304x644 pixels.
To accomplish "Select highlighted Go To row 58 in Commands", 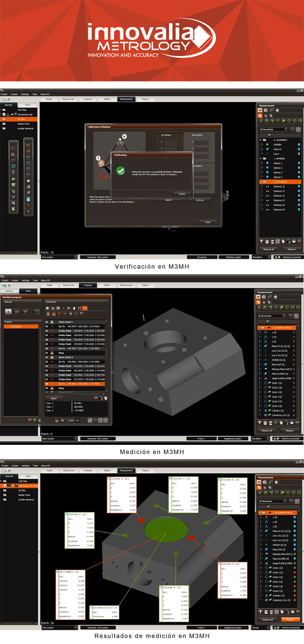I will [x=75, y=384].
